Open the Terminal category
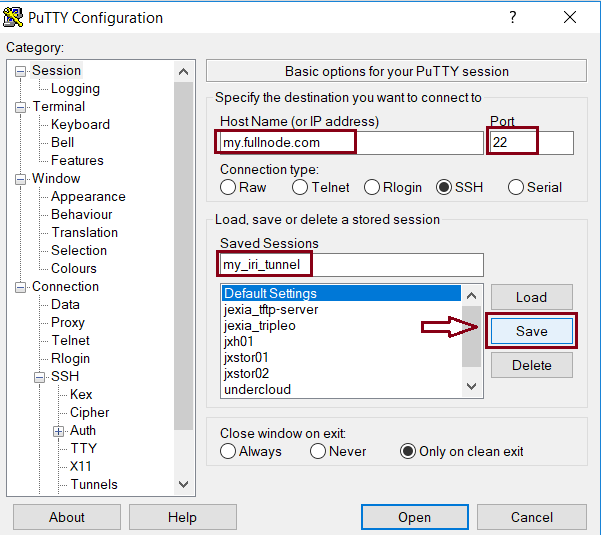The height and width of the screenshot is (535, 601). point(59,107)
